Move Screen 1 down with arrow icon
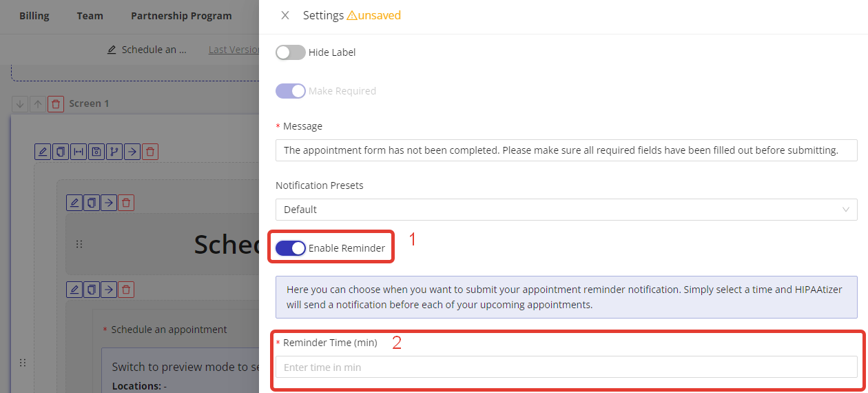Viewport: 868px width, 393px height. tap(20, 104)
